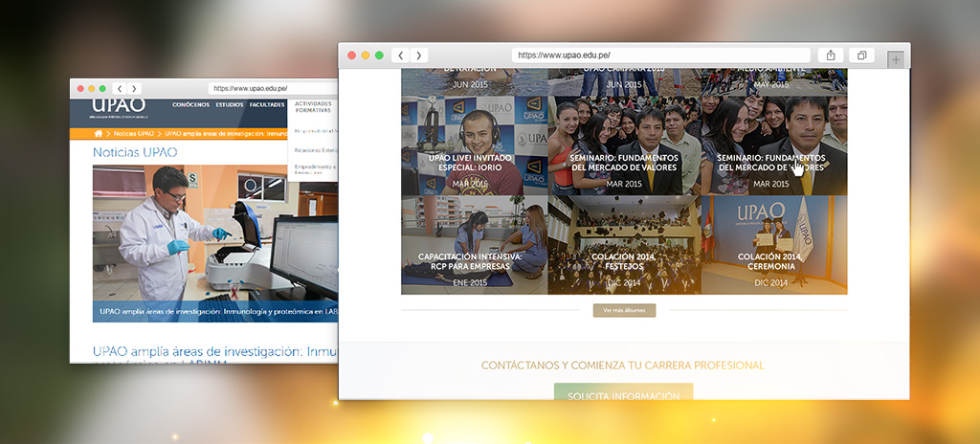Go forward in the front browser window
Viewport: 980px width, 444px height.
pos(418,55)
